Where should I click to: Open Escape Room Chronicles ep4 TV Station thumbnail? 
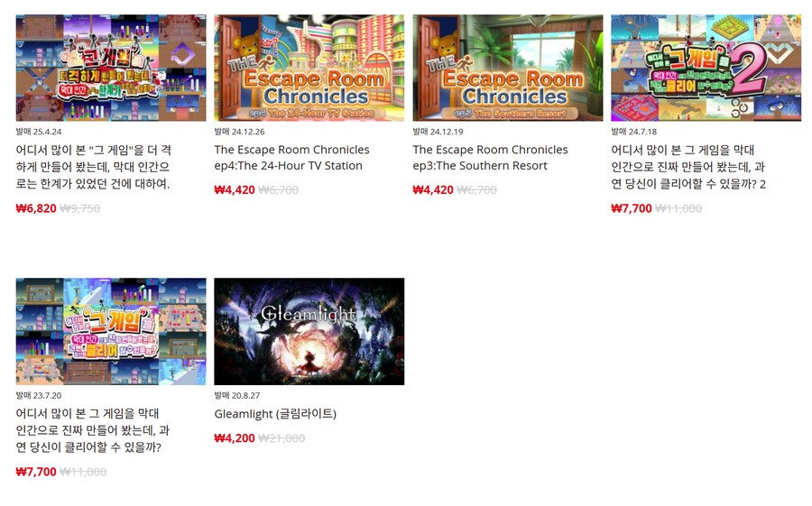click(x=309, y=68)
